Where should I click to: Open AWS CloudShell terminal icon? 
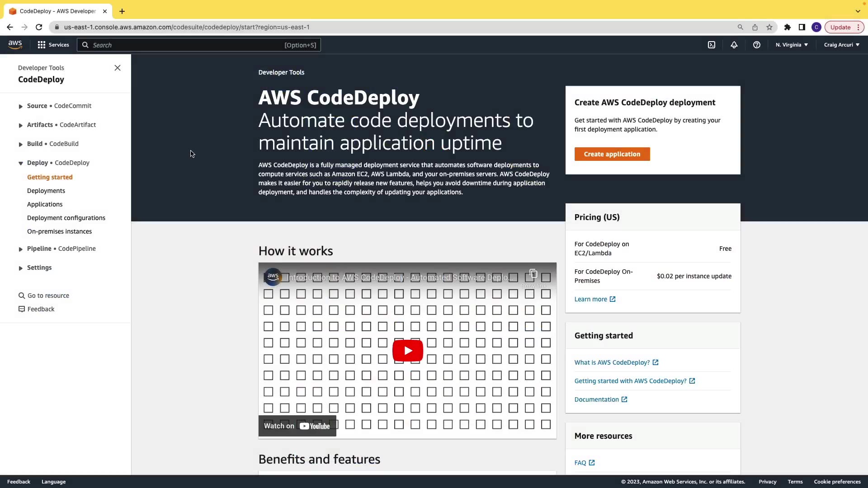click(x=711, y=45)
